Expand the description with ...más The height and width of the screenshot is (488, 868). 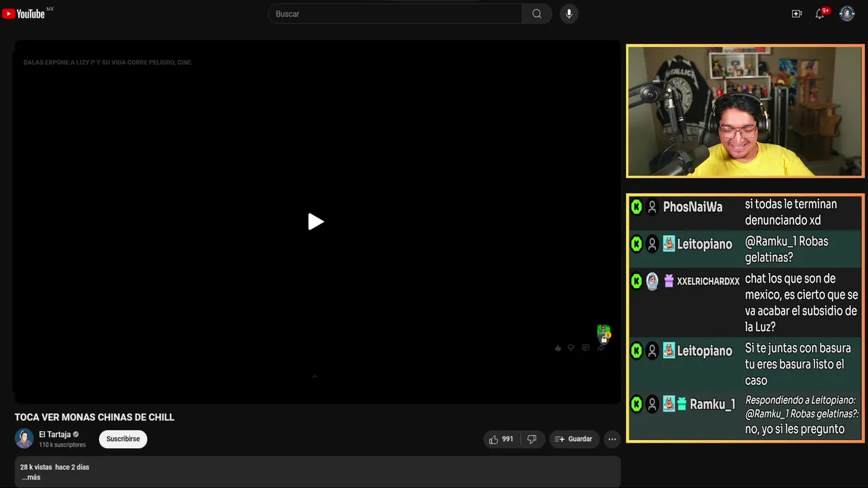(31, 477)
